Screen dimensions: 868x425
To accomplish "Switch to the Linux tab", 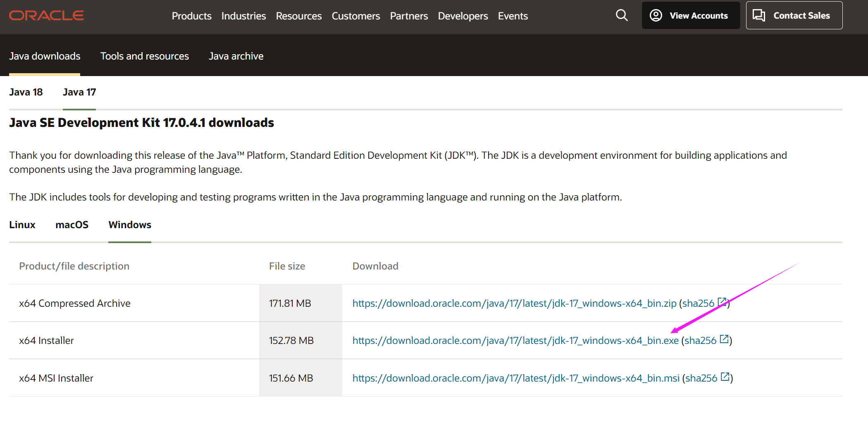I will pos(22,224).
